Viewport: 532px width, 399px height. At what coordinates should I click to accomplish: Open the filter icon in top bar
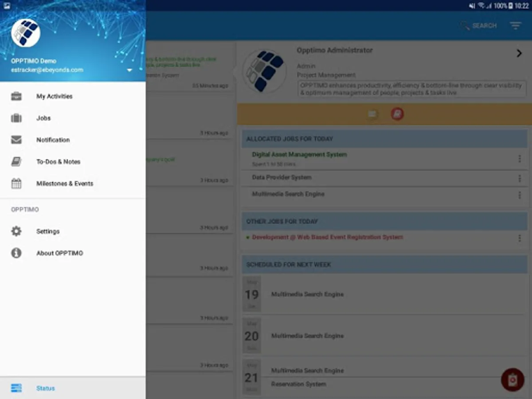coord(516,26)
